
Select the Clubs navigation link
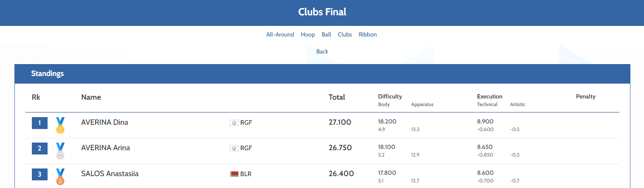[345, 35]
